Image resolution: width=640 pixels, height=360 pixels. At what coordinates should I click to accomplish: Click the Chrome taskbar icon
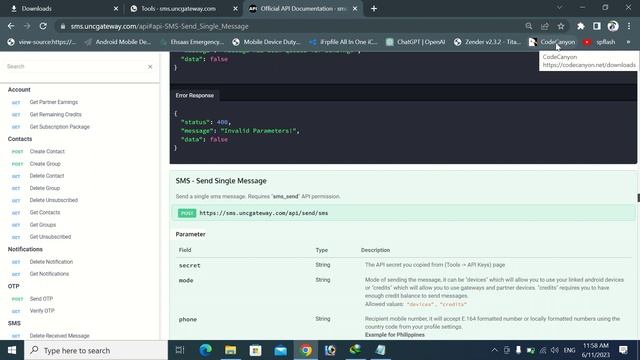click(306, 350)
